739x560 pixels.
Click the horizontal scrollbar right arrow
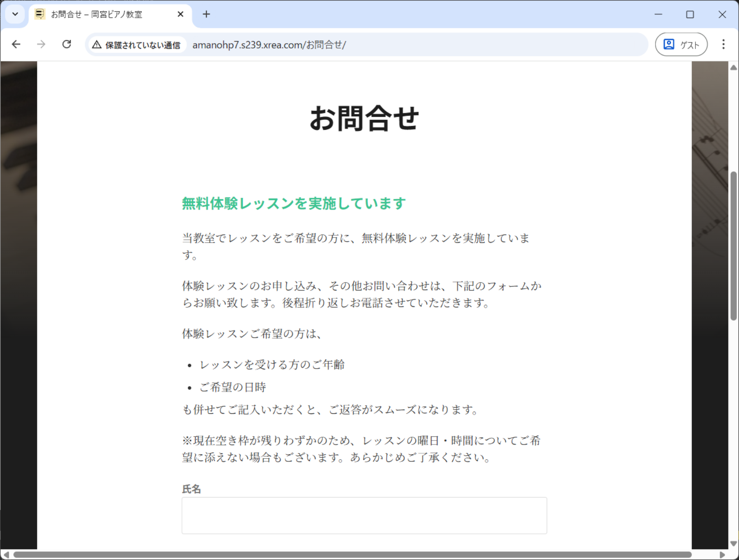pos(722,555)
